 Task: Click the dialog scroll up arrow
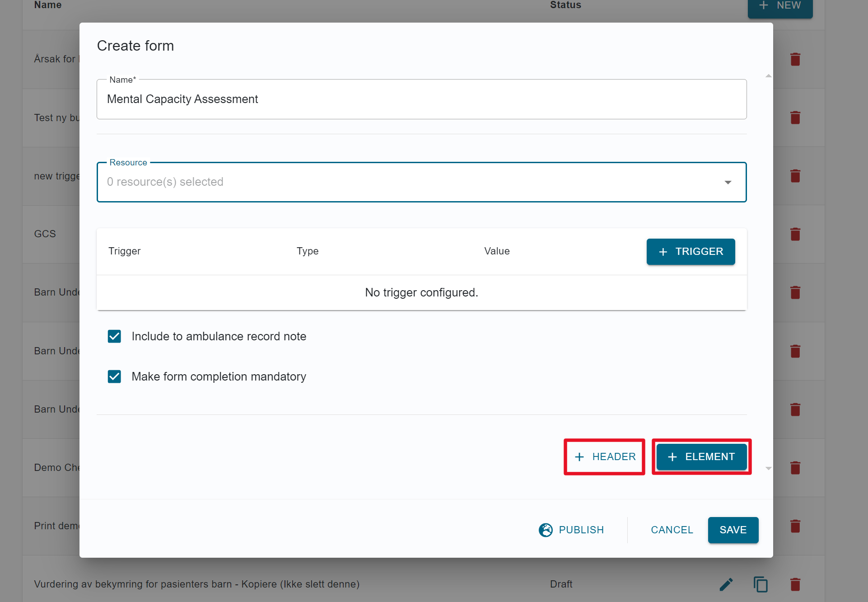tap(768, 76)
